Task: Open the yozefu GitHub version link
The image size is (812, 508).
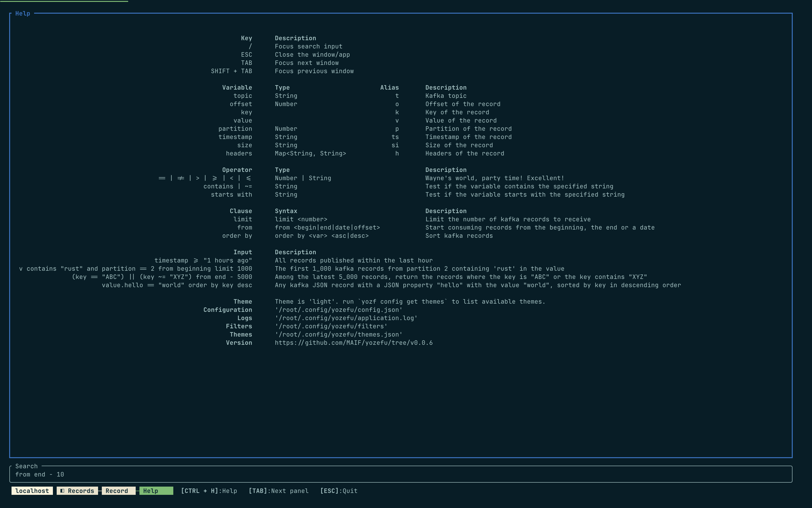Action: (354, 343)
